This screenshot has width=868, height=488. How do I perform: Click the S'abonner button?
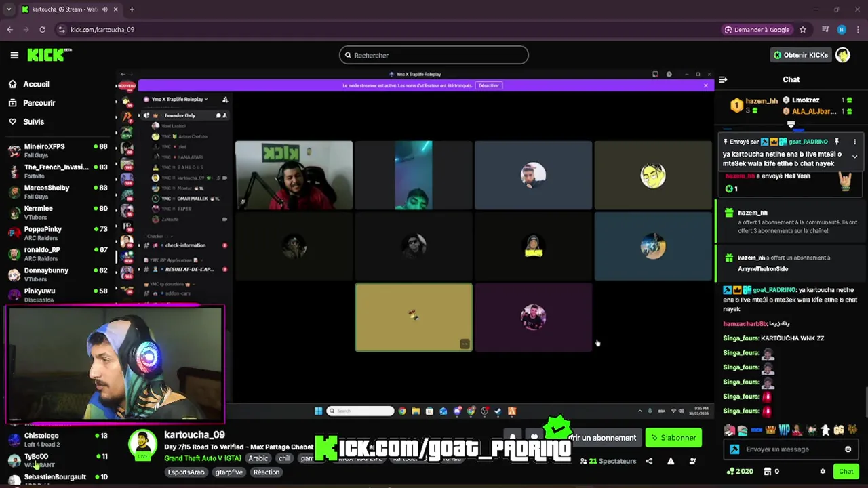tap(673, 438)
